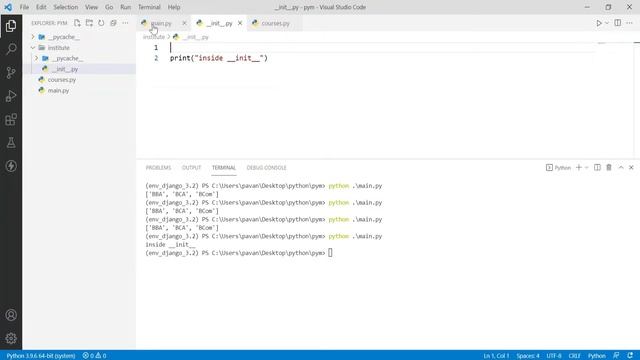The width and height of the screenshot is (640, 360).
Task: Switch to the main.py editor tab
Action: [x=162, y=23]
